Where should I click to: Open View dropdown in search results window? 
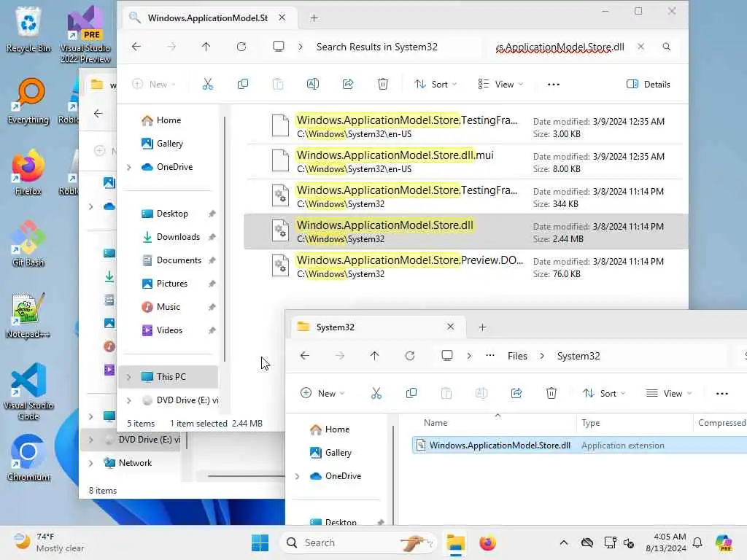pos(500,85)
